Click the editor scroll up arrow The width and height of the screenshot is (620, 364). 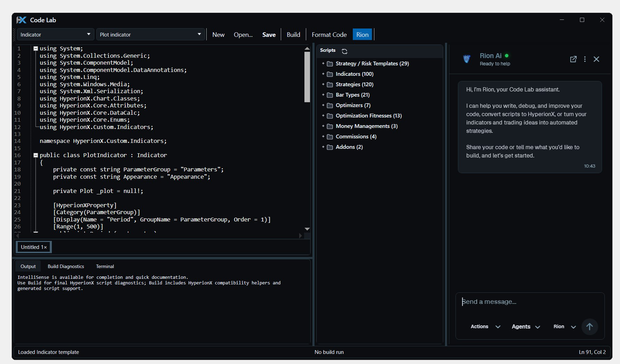click(x=307, y=49)
